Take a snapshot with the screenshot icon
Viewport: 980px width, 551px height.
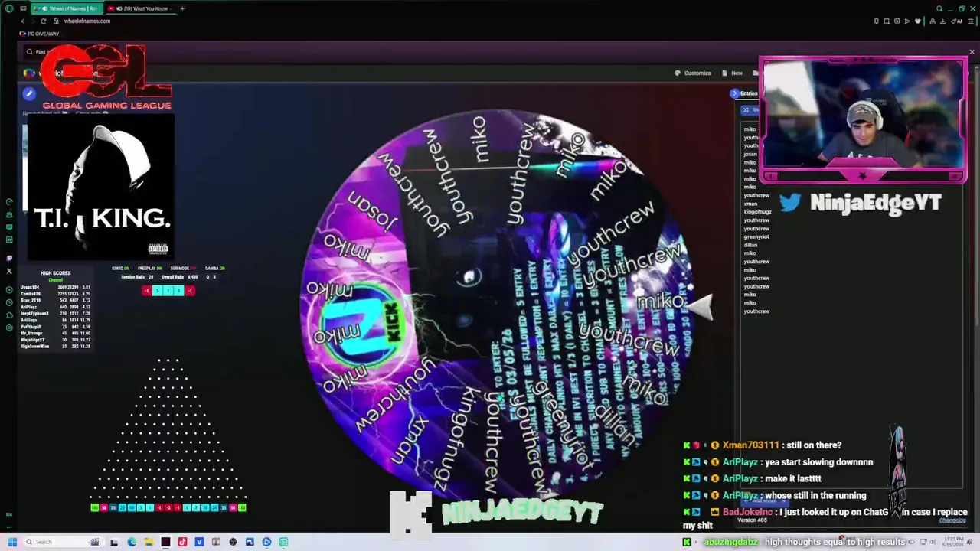click(887, 21)
